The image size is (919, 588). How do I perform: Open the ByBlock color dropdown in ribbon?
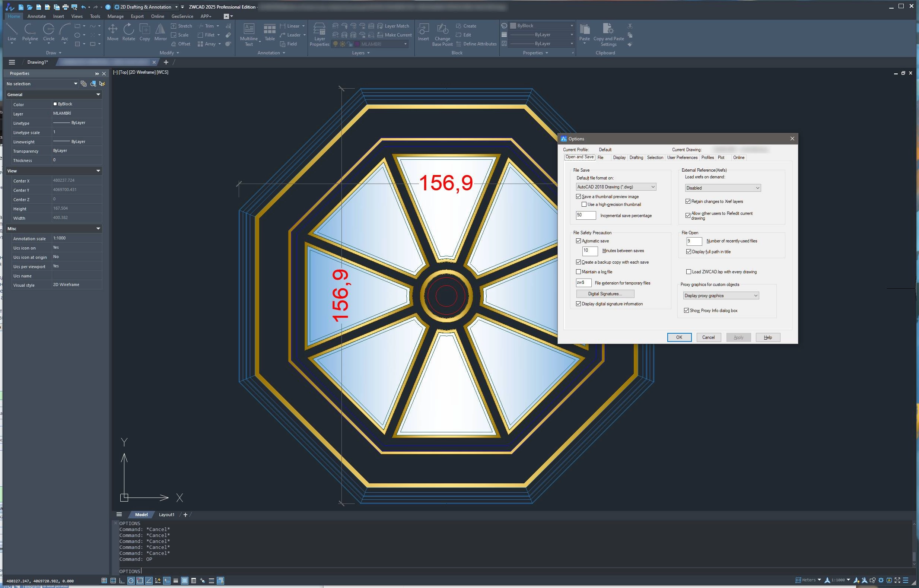point(542,26)
